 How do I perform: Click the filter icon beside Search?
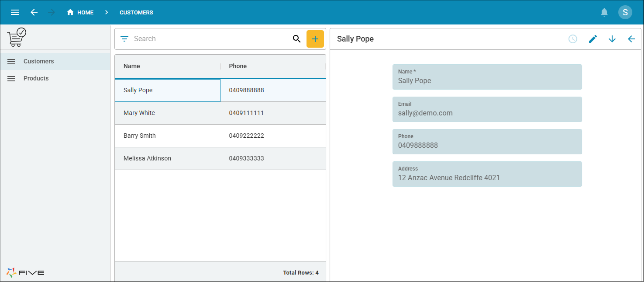tap(124, 39)
